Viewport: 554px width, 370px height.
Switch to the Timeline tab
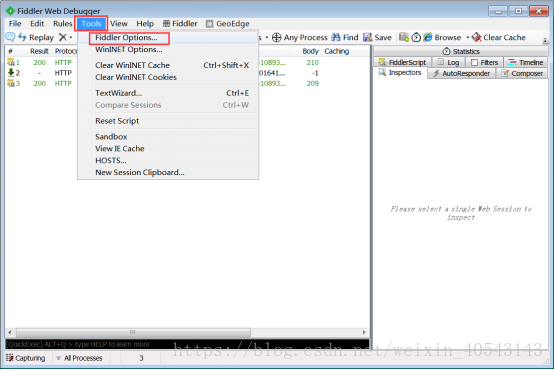(526, 62)
